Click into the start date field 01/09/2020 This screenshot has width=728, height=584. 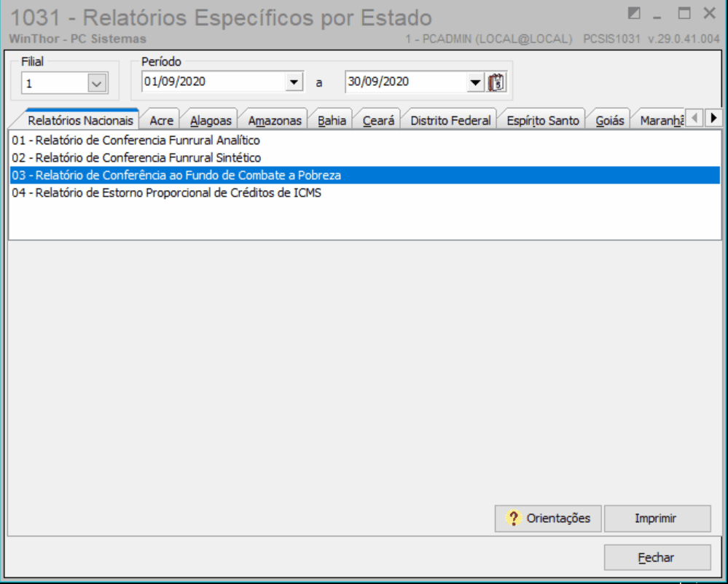coord(213,82)
